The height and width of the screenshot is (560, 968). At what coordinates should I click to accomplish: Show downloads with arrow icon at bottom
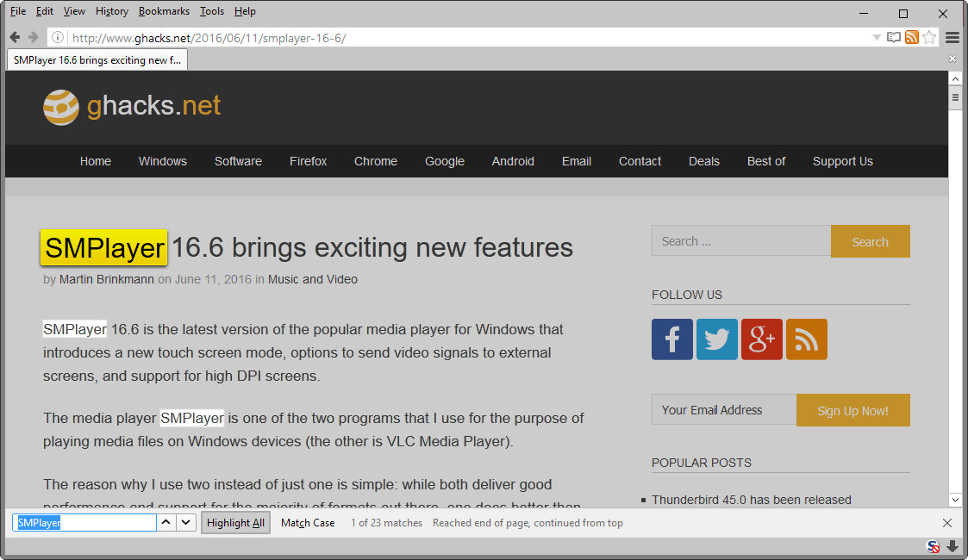[952, 546]
